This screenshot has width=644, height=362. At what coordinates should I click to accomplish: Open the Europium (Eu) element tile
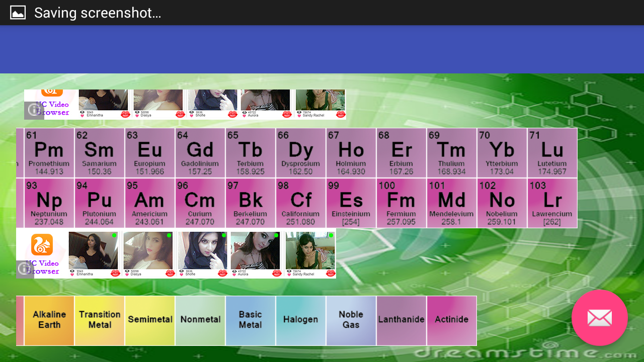click(x=150, y=153)
